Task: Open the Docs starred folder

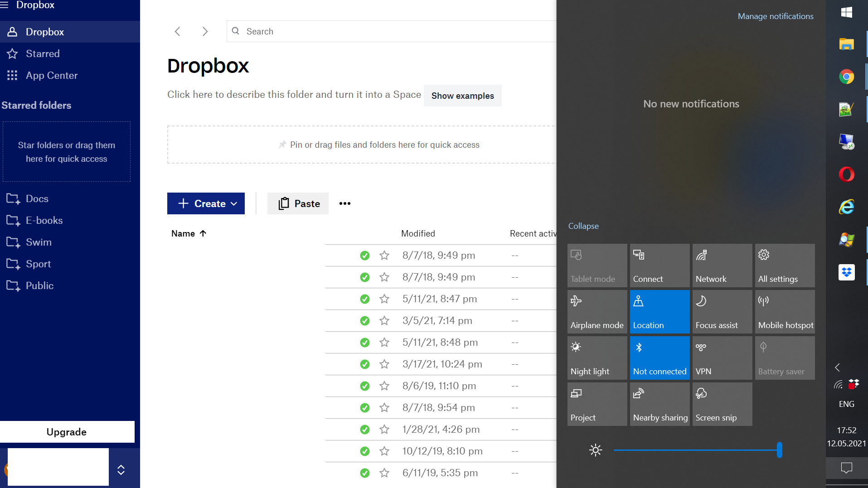Action: pos(37,198)
